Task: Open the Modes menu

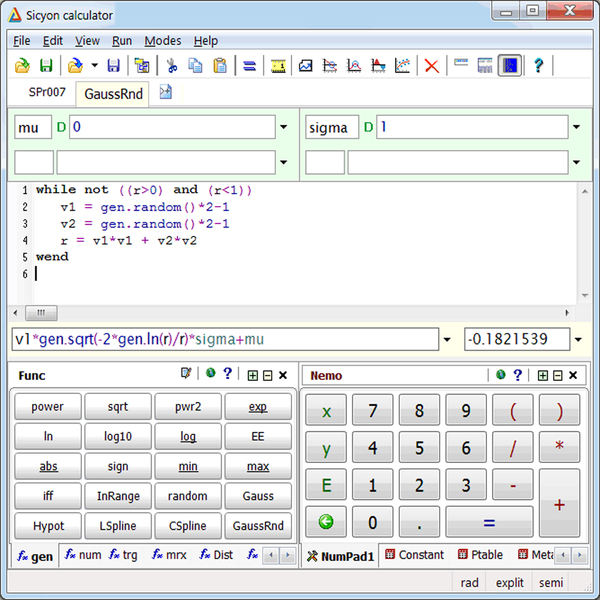Action: 163,41
